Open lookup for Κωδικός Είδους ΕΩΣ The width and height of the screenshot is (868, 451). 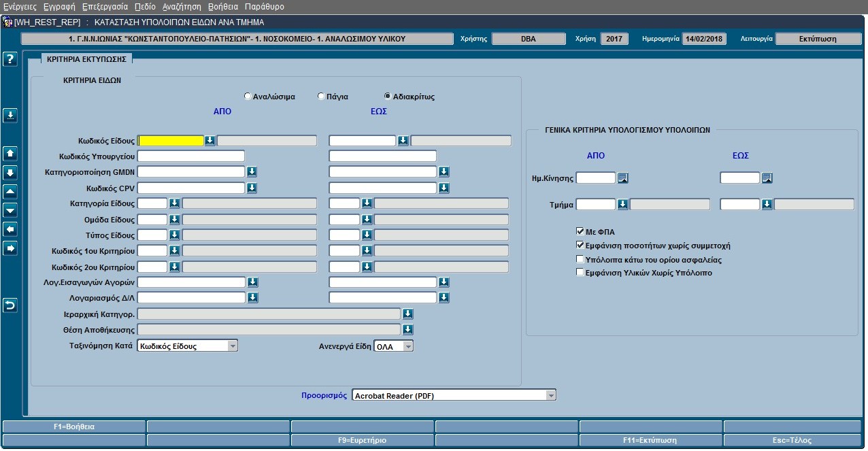point(403,141)
